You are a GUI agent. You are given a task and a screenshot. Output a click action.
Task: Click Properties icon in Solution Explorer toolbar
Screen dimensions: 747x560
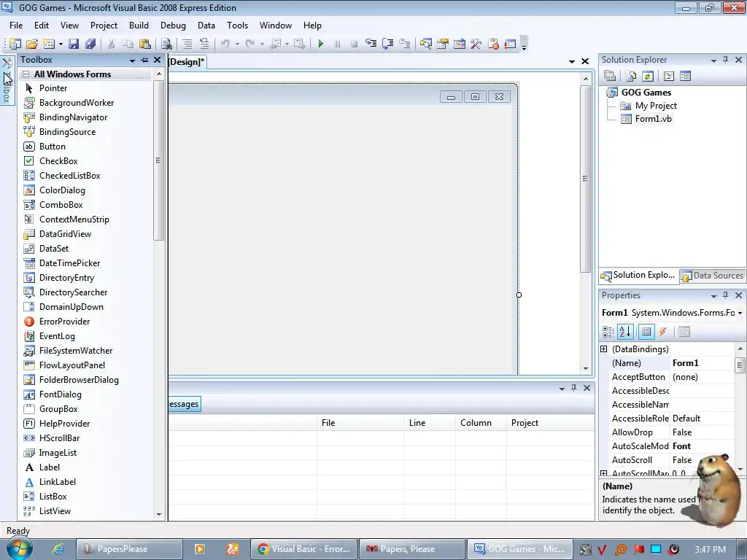[610, 76]
